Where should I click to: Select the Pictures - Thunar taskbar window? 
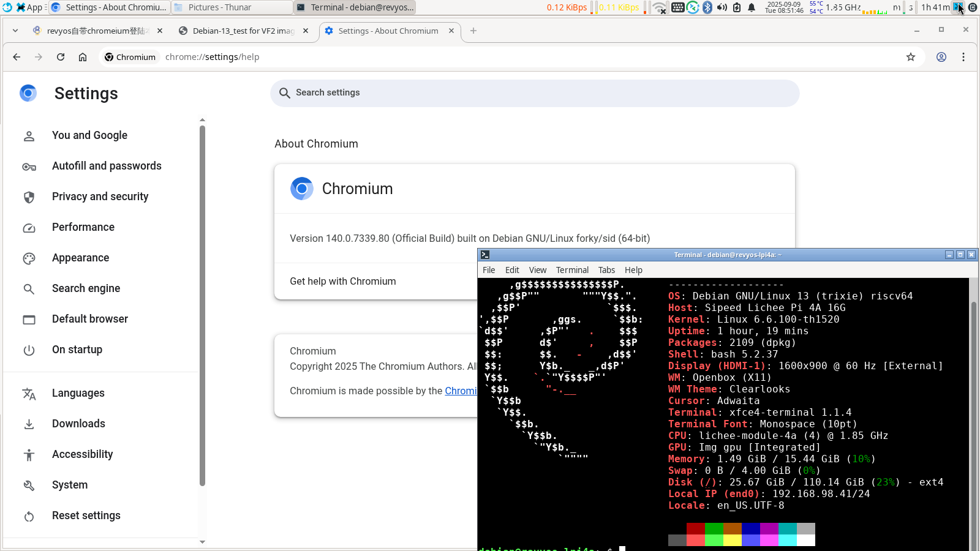230,7
